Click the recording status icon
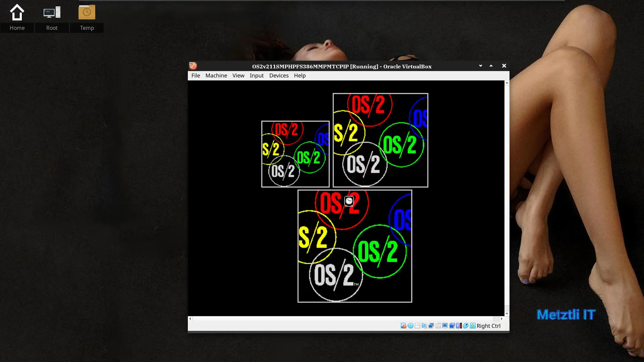Screen dimensions: 644x362 click(x=452, y=326)
